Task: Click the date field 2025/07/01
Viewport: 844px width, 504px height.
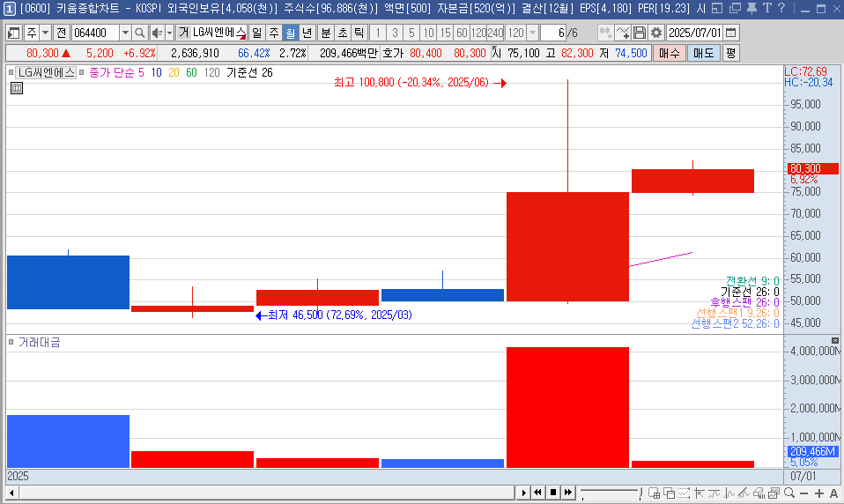Action: point(694,33)
